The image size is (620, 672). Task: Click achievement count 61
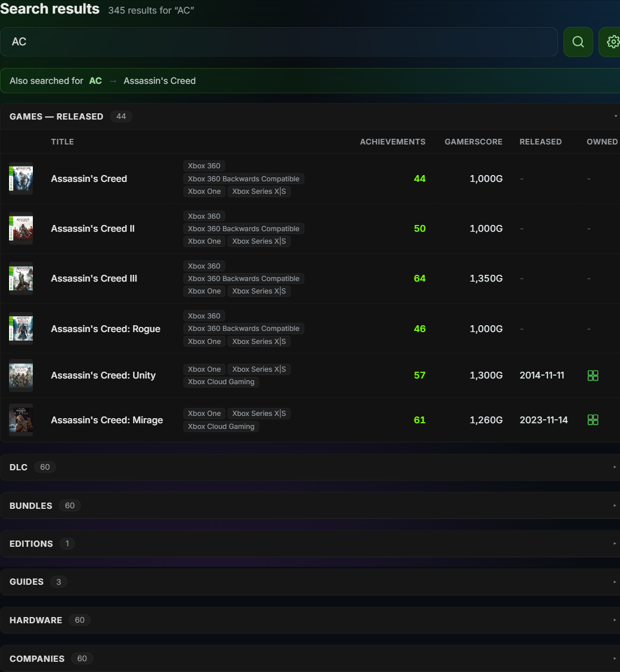(x=420, y=420)
